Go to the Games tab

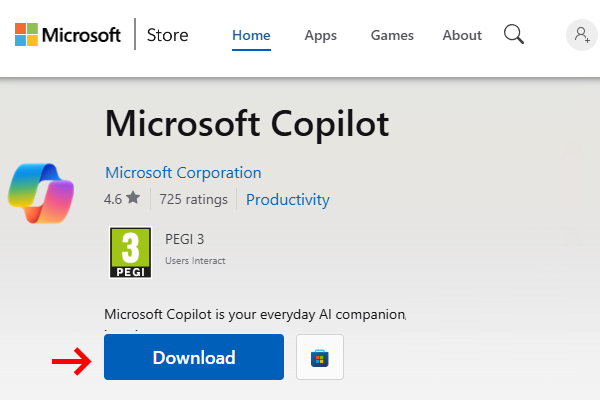point(392,35)
